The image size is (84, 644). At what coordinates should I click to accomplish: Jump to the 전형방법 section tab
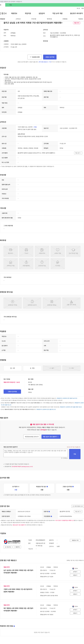(x=65, y=19)
